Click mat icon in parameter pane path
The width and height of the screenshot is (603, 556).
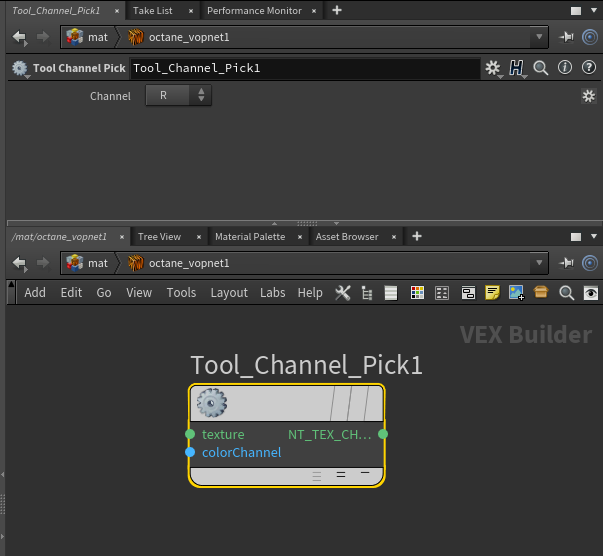(x=75, y=37)
